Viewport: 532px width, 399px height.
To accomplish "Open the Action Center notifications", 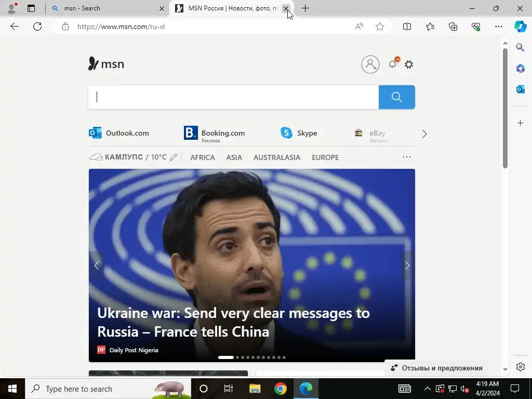I will coord(515,389).
